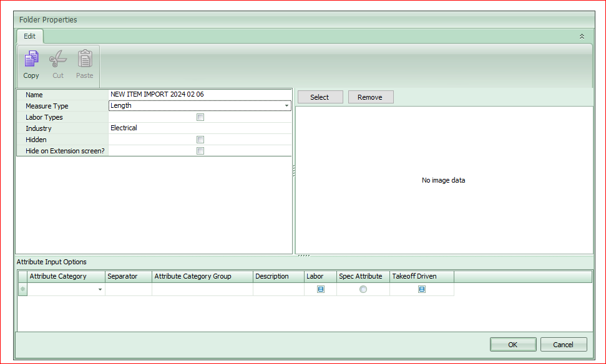The image size is (606, 364).
Task: Enable the Labor Types checkbox
Action: pyautogui.click(x=200, y=117)
